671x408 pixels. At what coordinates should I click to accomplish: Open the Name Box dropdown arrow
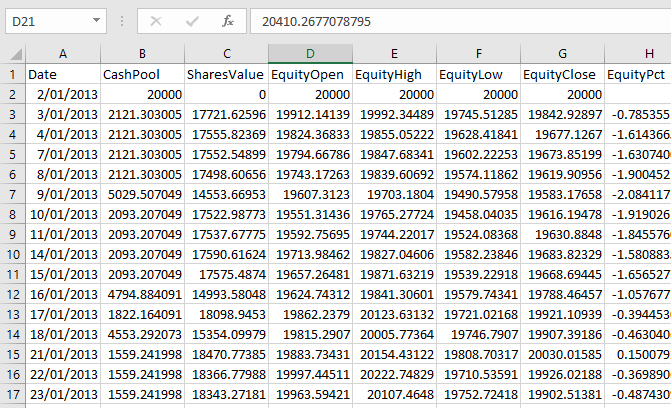click(x=96, y=21)
